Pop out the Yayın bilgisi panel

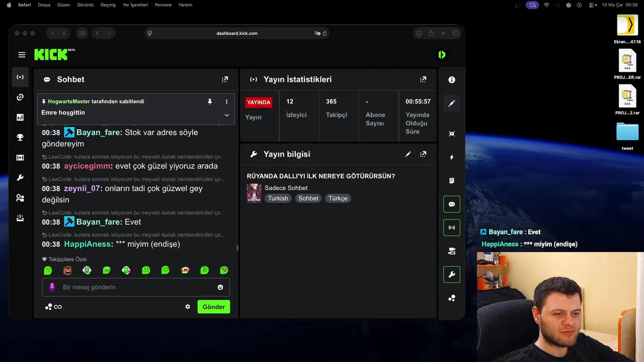[423, 154]
